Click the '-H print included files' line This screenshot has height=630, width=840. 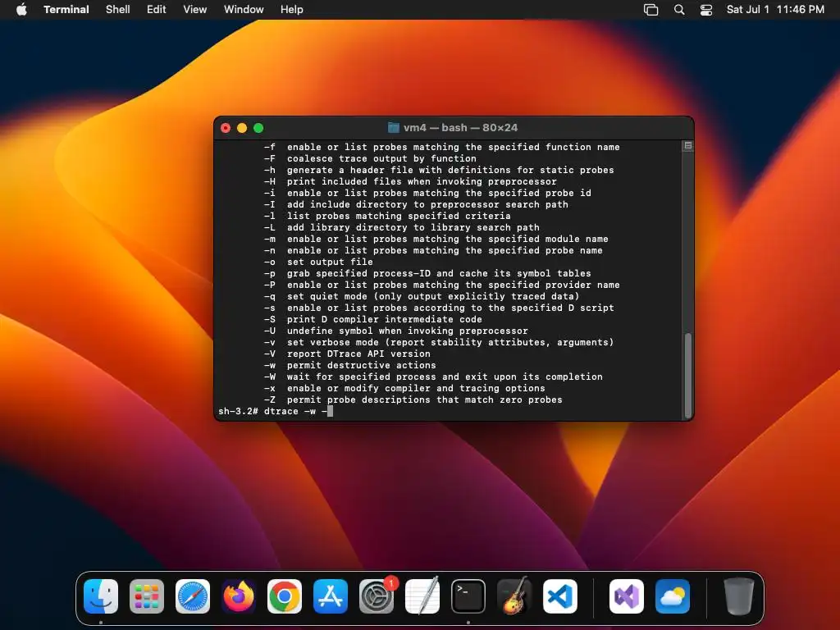[410, 181]
